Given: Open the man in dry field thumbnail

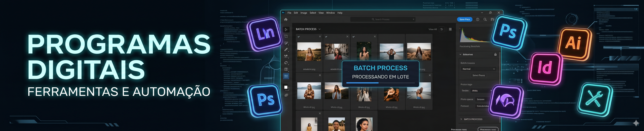Looking at the screenshot, I should point(336,124).
